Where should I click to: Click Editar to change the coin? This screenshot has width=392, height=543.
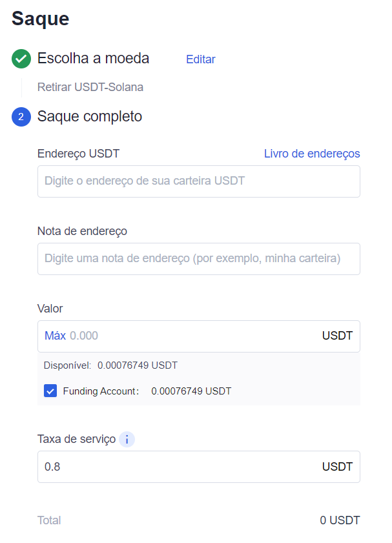pyautogui.click(x=200, y=59)
